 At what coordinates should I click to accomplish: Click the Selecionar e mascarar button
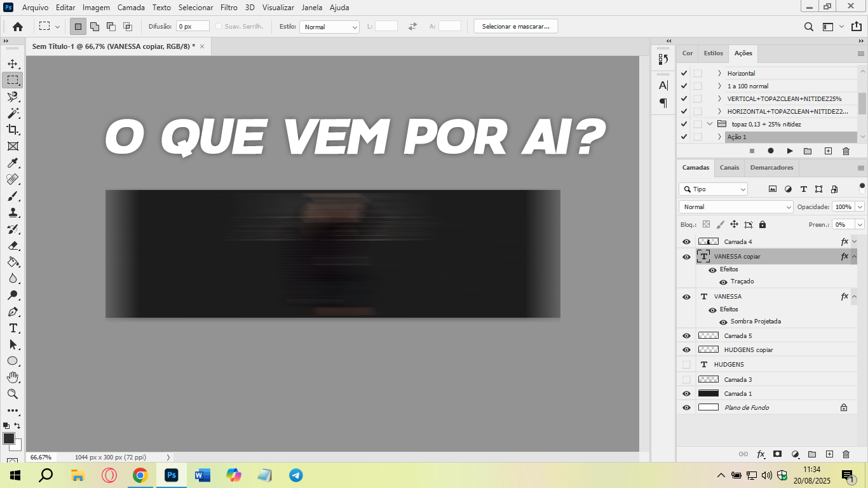(515, 26)
